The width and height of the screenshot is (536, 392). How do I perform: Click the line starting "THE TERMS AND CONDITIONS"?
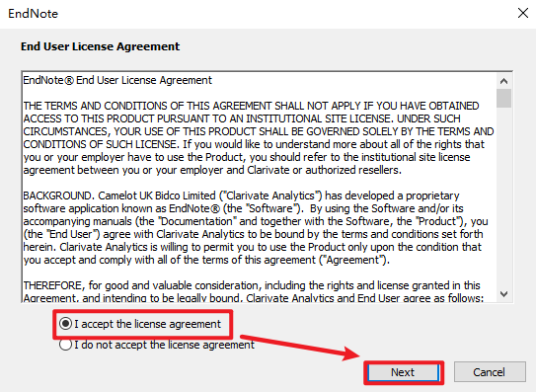point(251,106)
